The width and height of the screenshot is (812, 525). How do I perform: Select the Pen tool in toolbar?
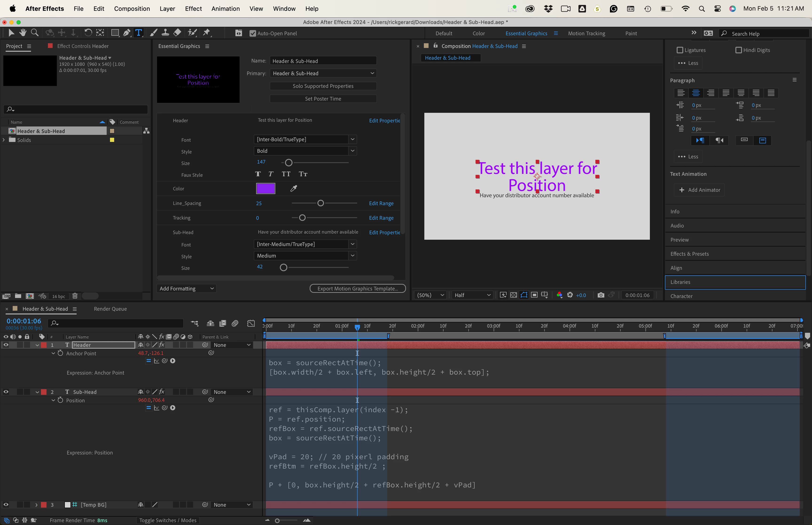pos(126,33)
